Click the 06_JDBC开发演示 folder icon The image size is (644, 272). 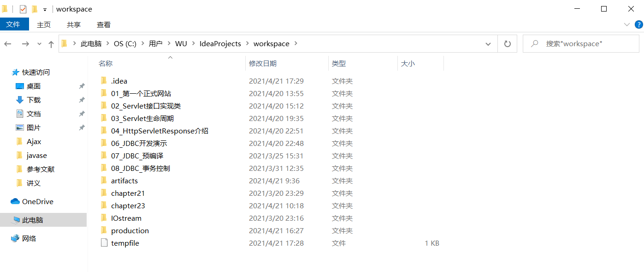pyautogui.click(x=104, y=143)
